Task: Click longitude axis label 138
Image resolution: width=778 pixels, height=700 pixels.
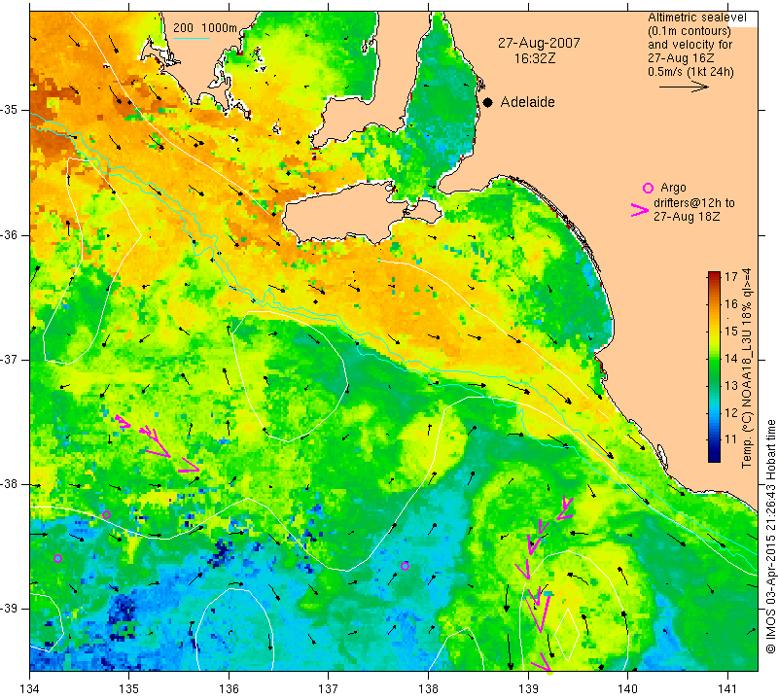Action: (428, 688)
